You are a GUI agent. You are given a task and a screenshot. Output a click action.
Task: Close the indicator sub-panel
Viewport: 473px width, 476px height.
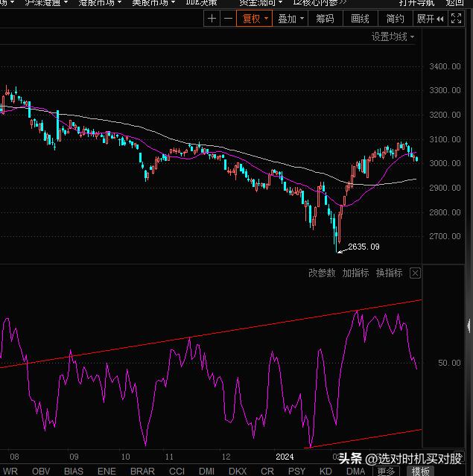pyautogui.click(x=415, y=273)
